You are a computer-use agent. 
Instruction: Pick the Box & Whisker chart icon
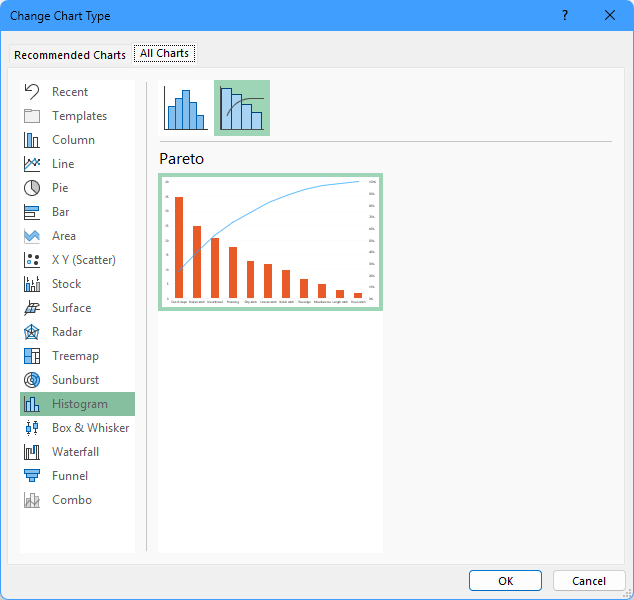tap(32, 428)
